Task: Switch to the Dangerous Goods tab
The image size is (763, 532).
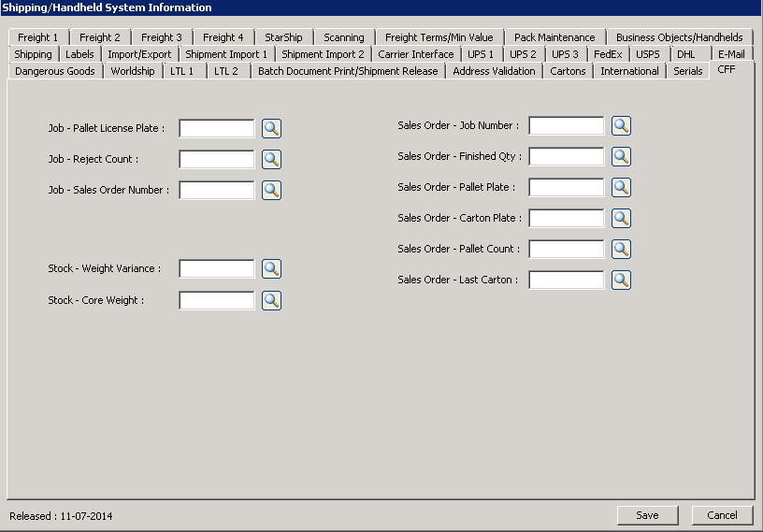Action: (x=55, y=71)
